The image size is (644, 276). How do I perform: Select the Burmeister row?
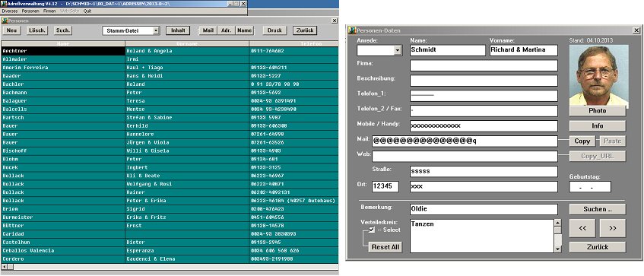(x=170, y=217)
